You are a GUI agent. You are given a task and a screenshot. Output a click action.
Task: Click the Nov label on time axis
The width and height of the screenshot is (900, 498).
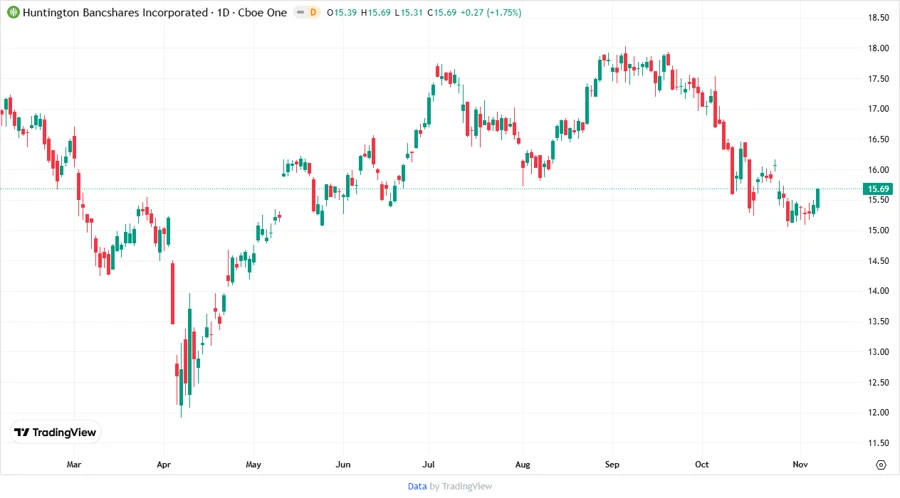pyautogui.click(x=800, y=464)
